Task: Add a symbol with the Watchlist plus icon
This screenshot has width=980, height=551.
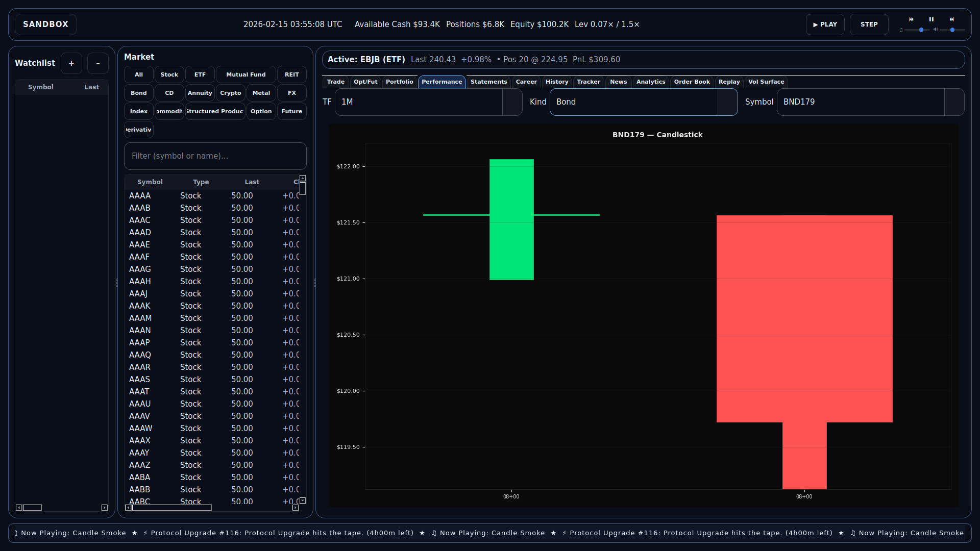Action: tap(71, 63)
